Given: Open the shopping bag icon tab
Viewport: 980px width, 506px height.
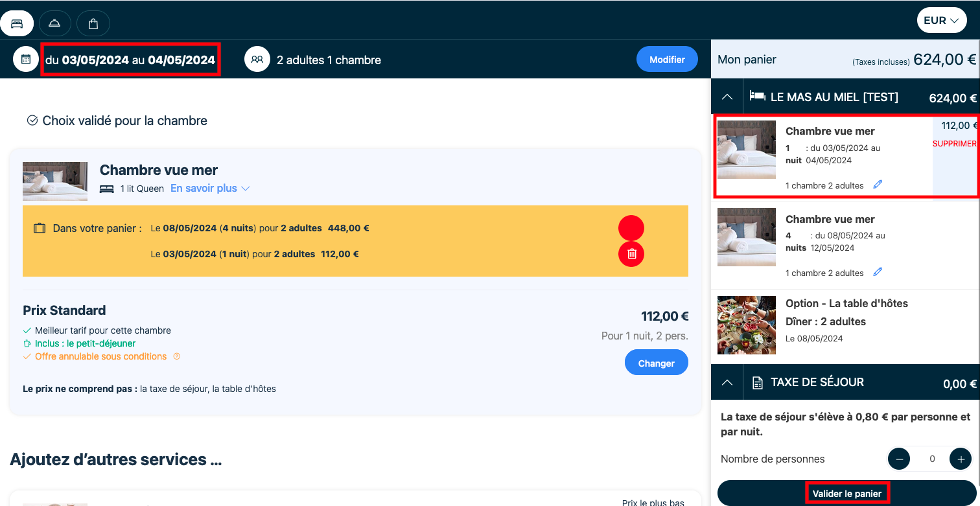Looking at the screenshot, I should tap(93, 23).
